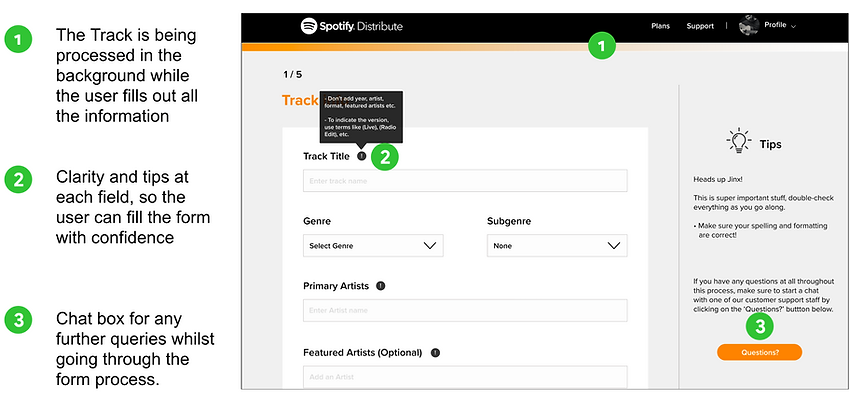Click the profile avatar picture
The width and height of the screenshot is (849, 400).
coord(749,26)
